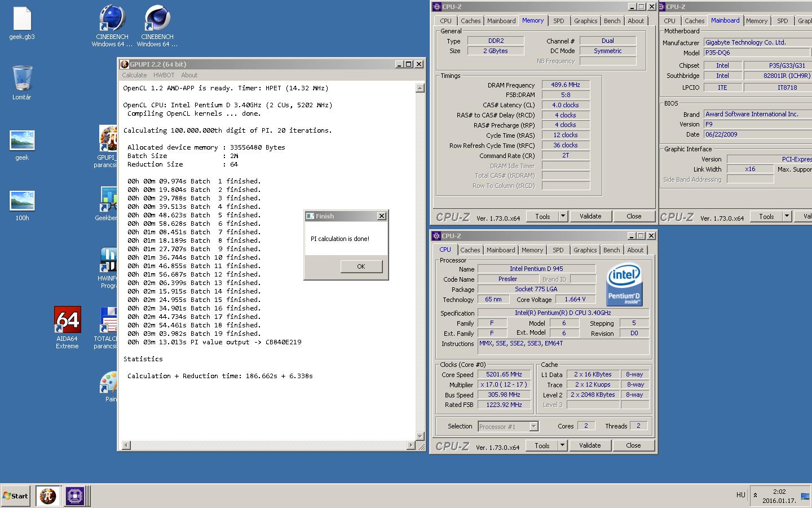The height and width of the screenshot is (508, 812).
Task: Click the GPUPI vertical scrollbar up arrow
Action: coord(420,87)
